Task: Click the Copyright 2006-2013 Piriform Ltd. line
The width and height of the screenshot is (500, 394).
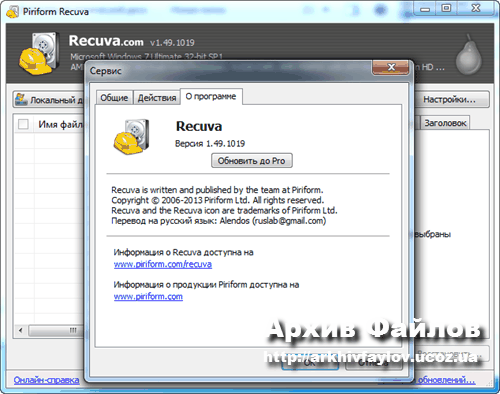Action: (218, 200)
